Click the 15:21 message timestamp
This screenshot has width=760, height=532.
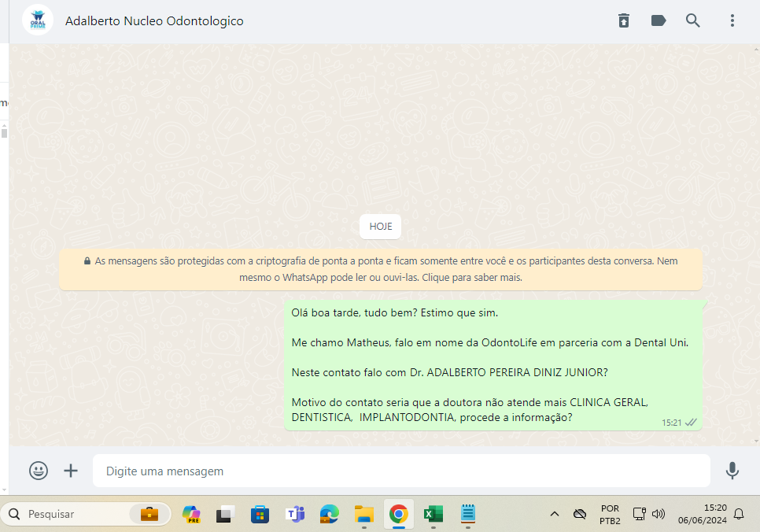coord(671,423)
